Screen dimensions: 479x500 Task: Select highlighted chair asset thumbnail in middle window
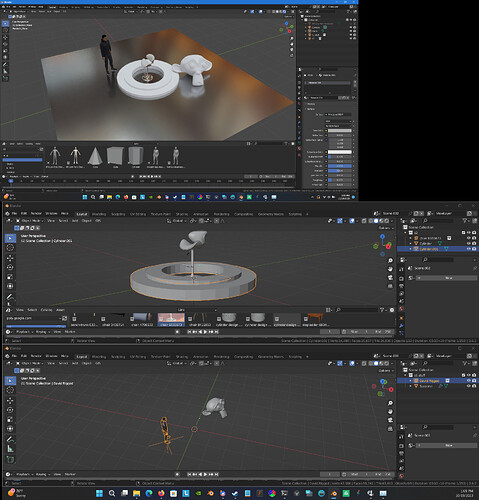[171, 319]
